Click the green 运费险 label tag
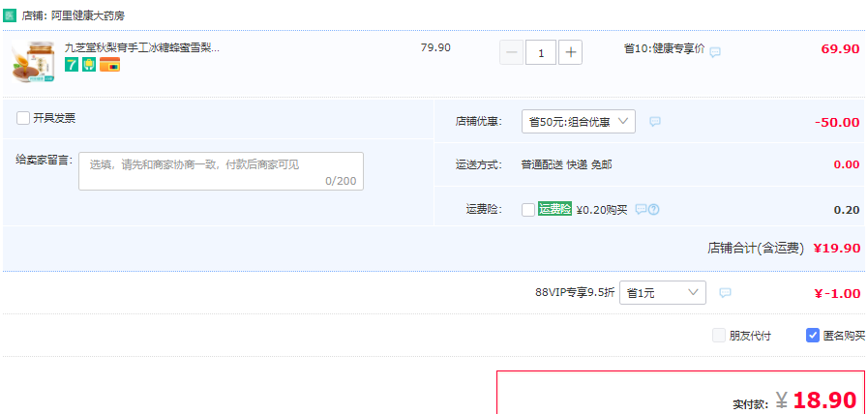The image size is (868, 414). tap(554, 209)
